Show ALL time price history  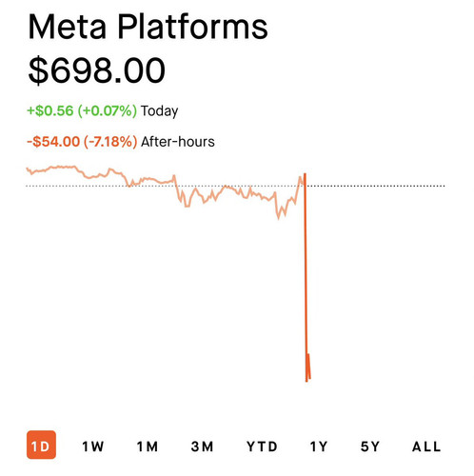(x=426, y=446)
